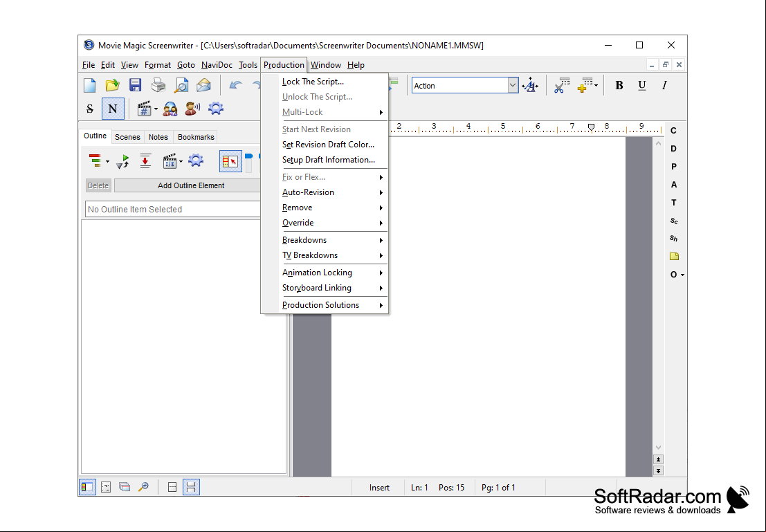The height and width of the screenshot is (532, 766).
Task: Click the ruler margin marker near 8
Action: pos(591,127)
